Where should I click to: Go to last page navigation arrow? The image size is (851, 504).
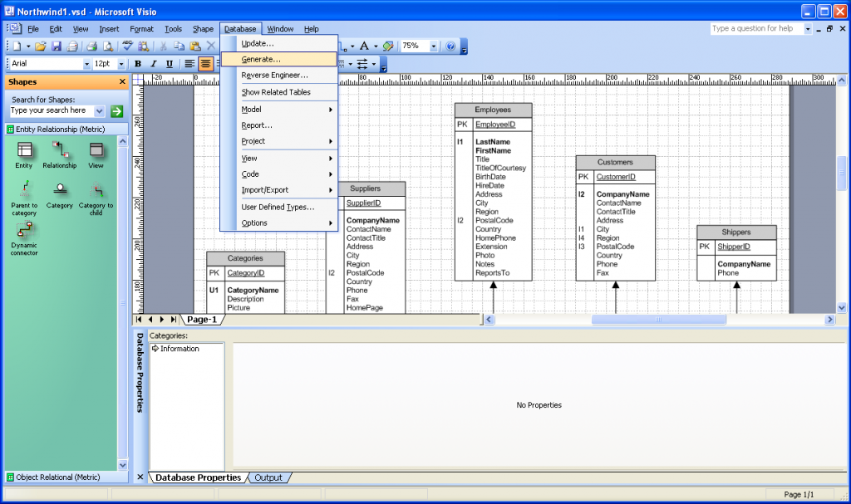173,320
